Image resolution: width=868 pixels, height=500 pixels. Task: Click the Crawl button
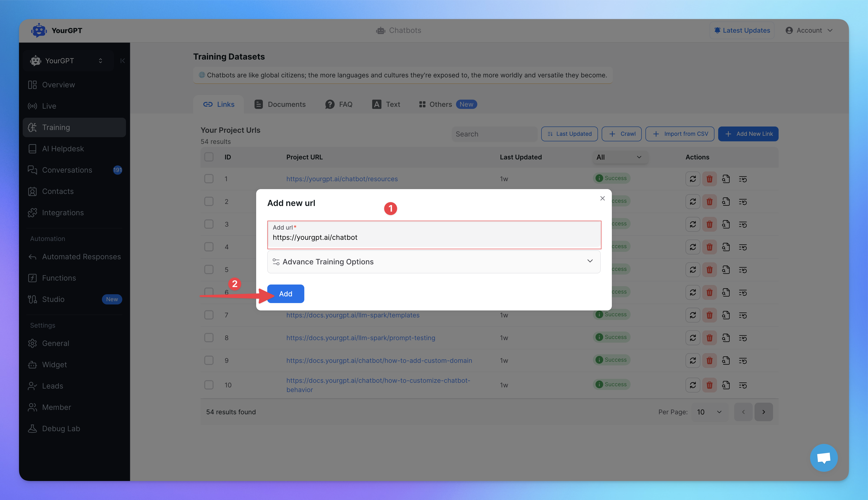coord(622,134)
